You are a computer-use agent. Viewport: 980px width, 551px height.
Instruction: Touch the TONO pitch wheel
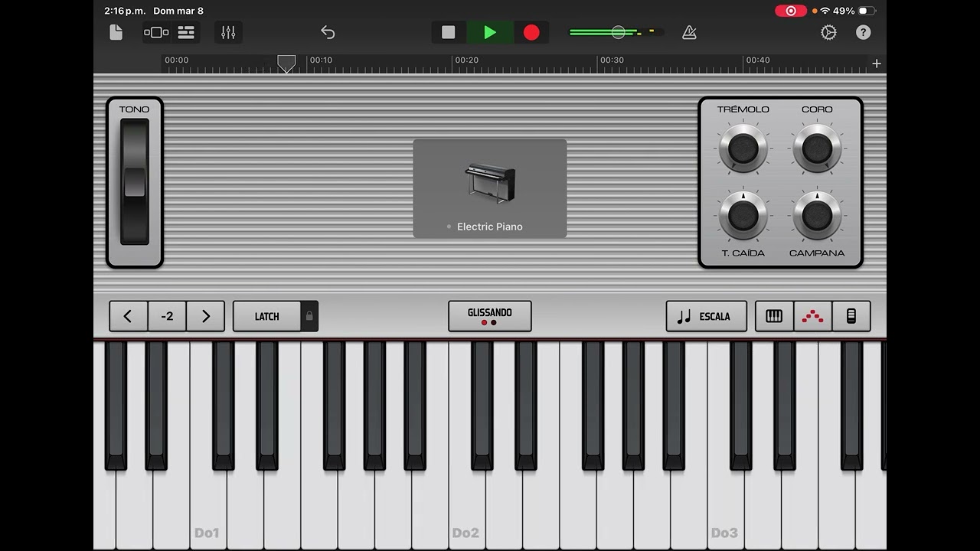tap(135, 182)
